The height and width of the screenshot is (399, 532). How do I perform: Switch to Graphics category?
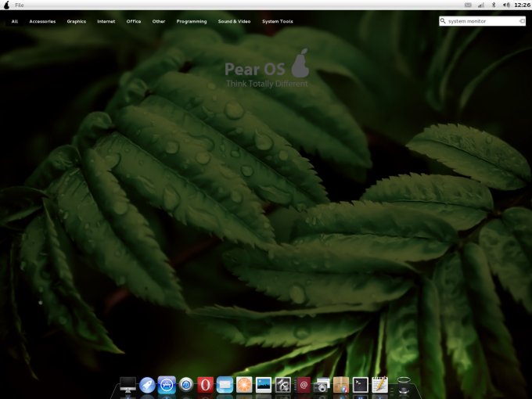(x=77, y=21)
